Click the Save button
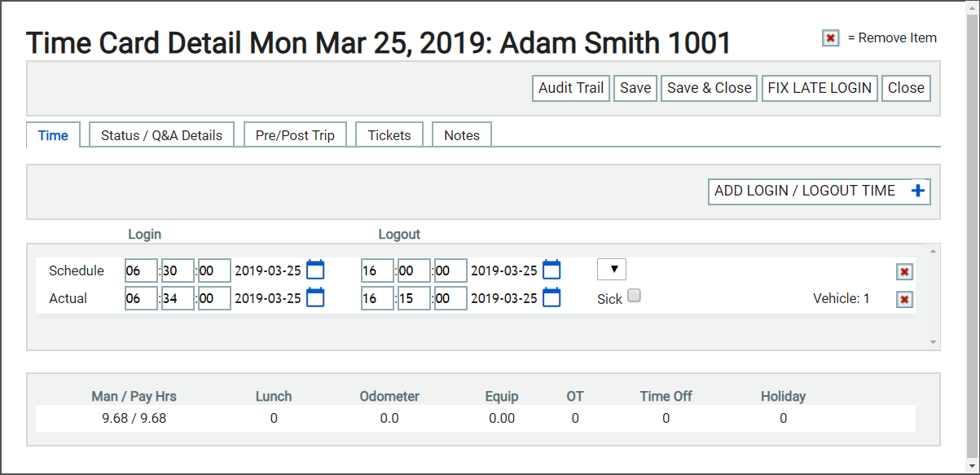980x475 pixels. click(635, 88)
